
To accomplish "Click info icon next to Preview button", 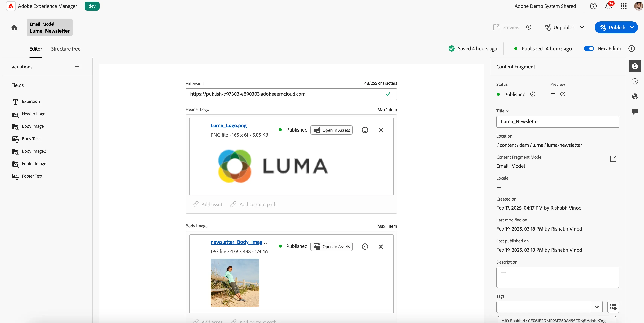I will pos(528,27).
